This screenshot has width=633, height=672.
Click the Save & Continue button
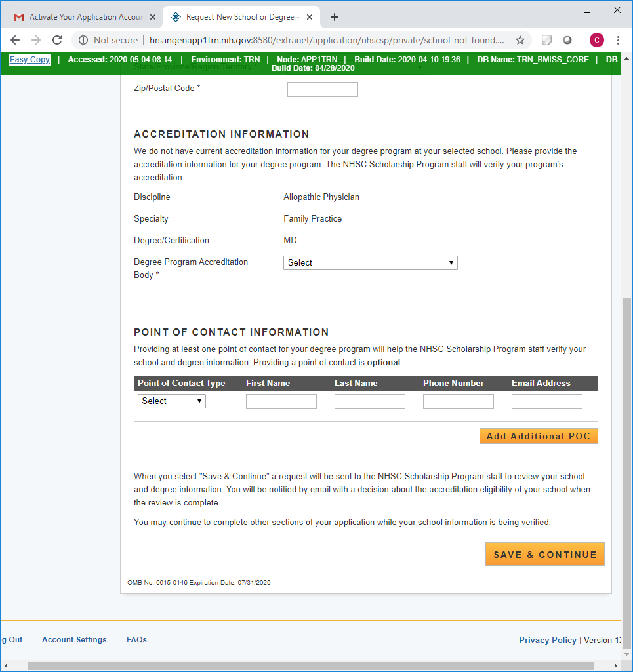(544, 555)
